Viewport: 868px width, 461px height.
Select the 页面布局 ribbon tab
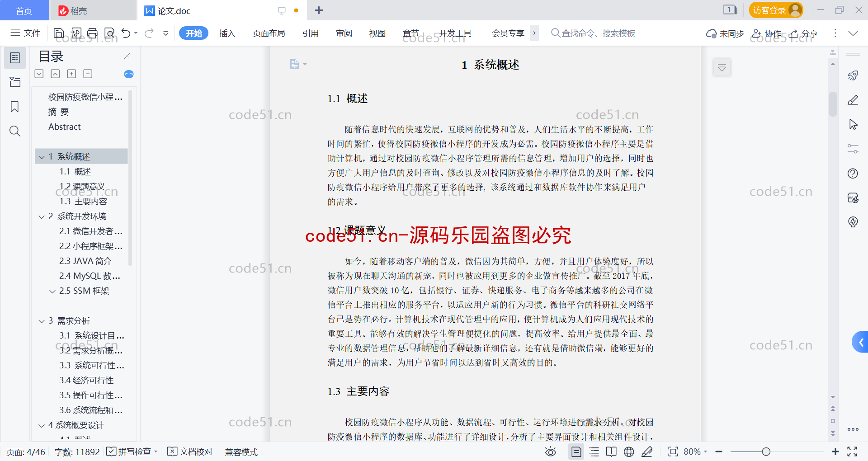(x=269, y=33)
